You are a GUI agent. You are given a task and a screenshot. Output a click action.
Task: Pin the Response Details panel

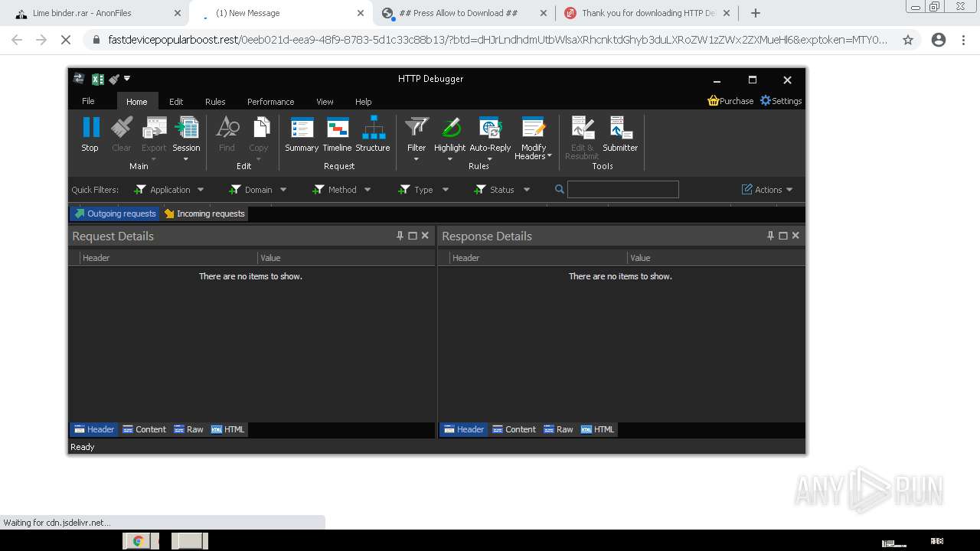click(x=770, y=236)
